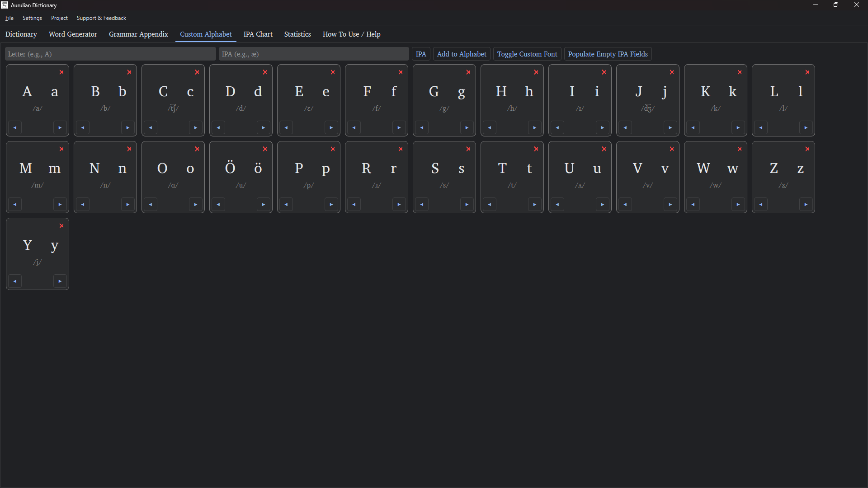Shift letter M left with arrow
The height and width of the screenshot is (488, 868).
[15, 205]
